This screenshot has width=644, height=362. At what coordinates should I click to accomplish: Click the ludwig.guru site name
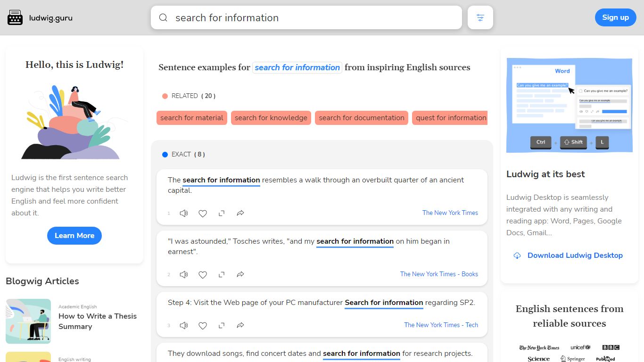pyautogui.click(x=51, y=18)
